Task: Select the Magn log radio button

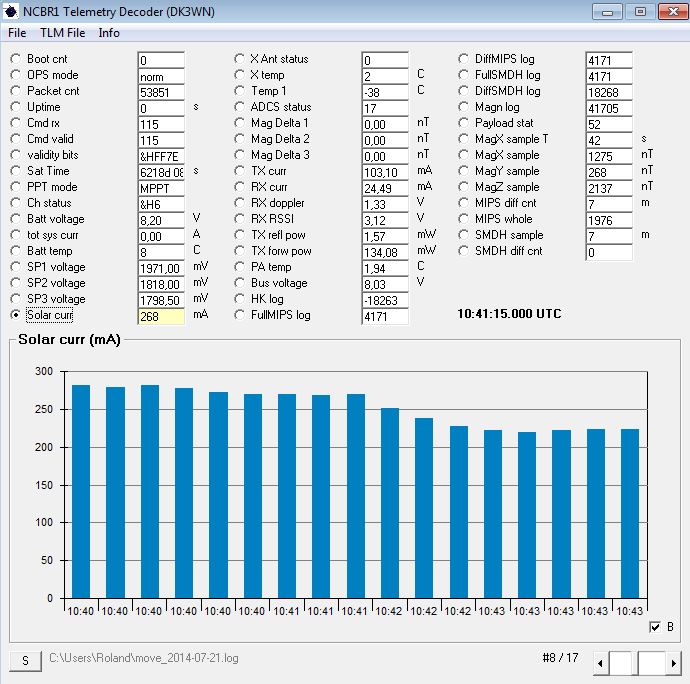Action: coord(463,107)
